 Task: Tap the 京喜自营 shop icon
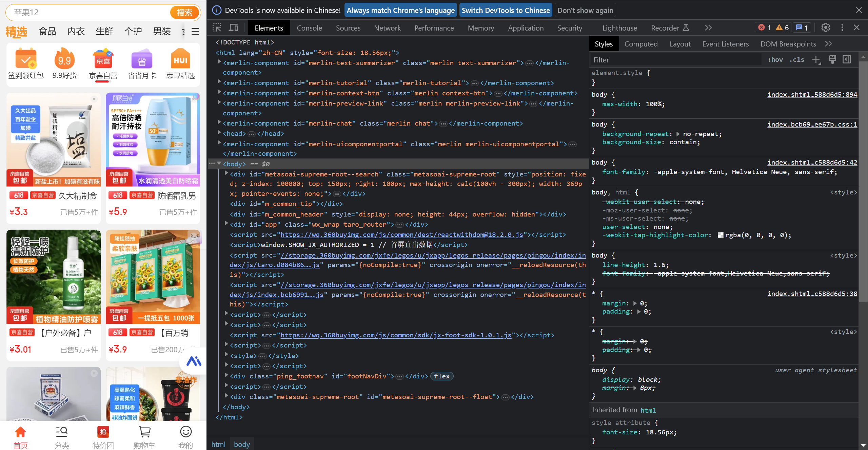tap(103, 63)
